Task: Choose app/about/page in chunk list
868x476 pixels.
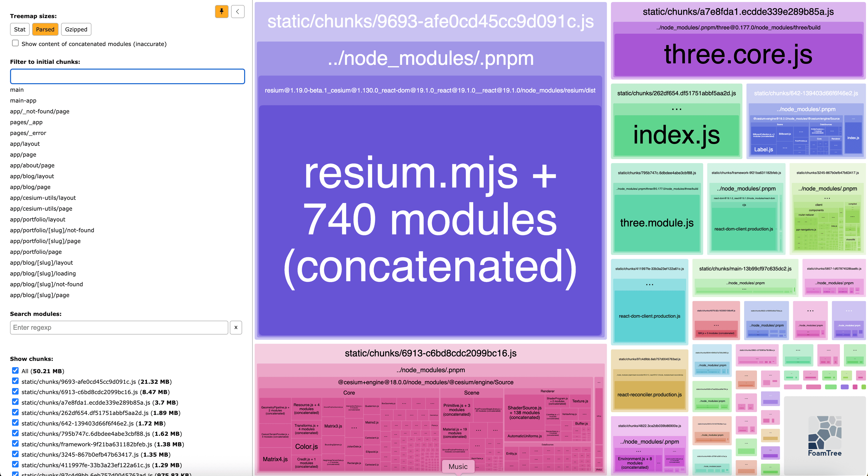Action: pyautogui.click(x=32, y=165)
